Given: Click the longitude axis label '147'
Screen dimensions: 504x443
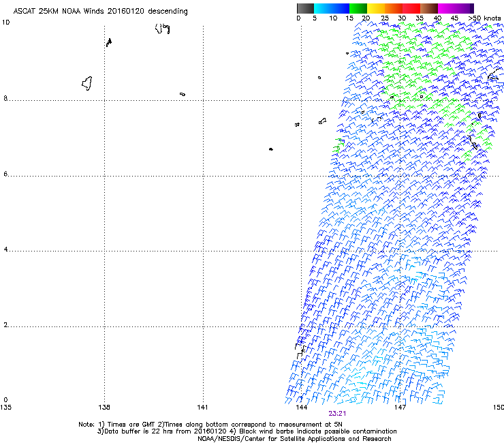Looking at the screenshot, I should 400,408.
